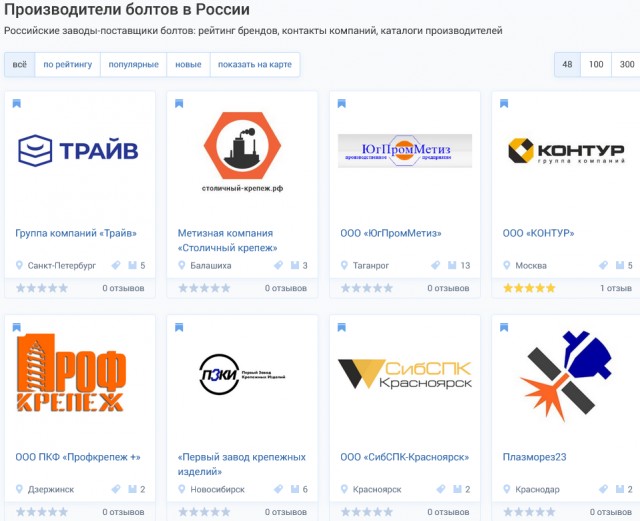Bookmark the «Первый завод крепежных изделий» card
Screen dimensions: 640x521
(x=179, y=327)
